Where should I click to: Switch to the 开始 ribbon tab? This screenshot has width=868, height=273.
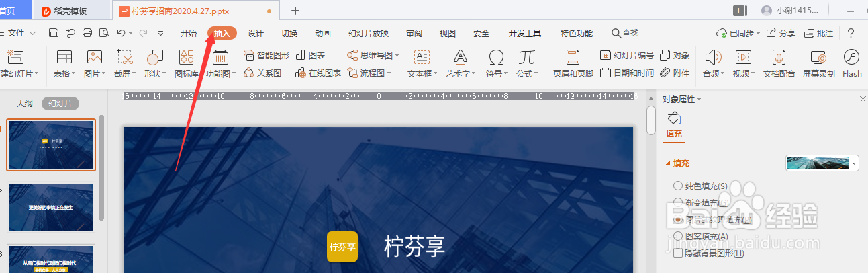pos(189,33)
